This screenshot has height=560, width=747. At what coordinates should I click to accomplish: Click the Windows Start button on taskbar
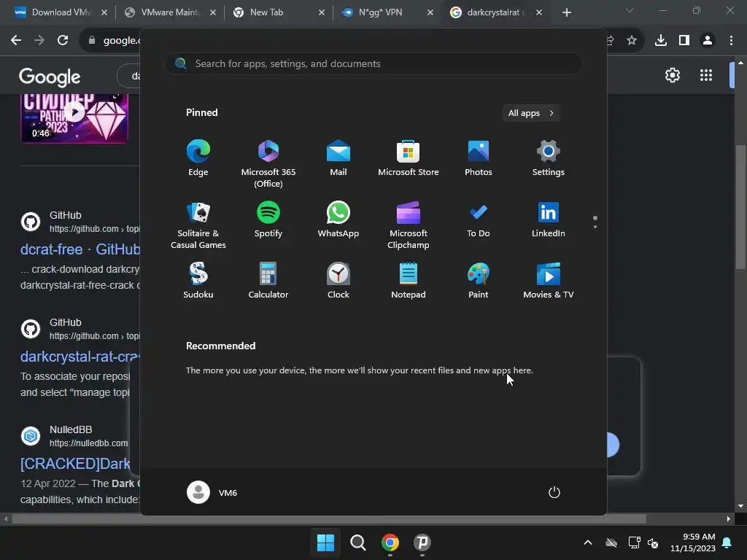[x=325, y=542]
